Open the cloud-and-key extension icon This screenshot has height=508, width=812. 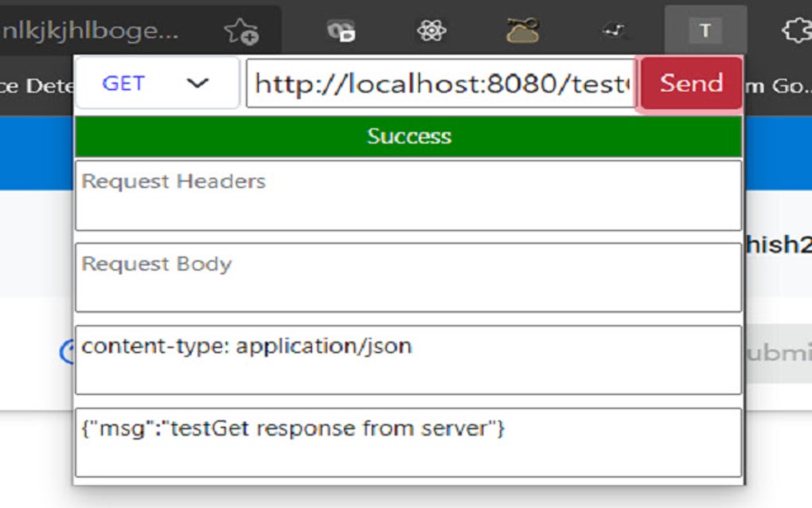click(x=521, y=30)
